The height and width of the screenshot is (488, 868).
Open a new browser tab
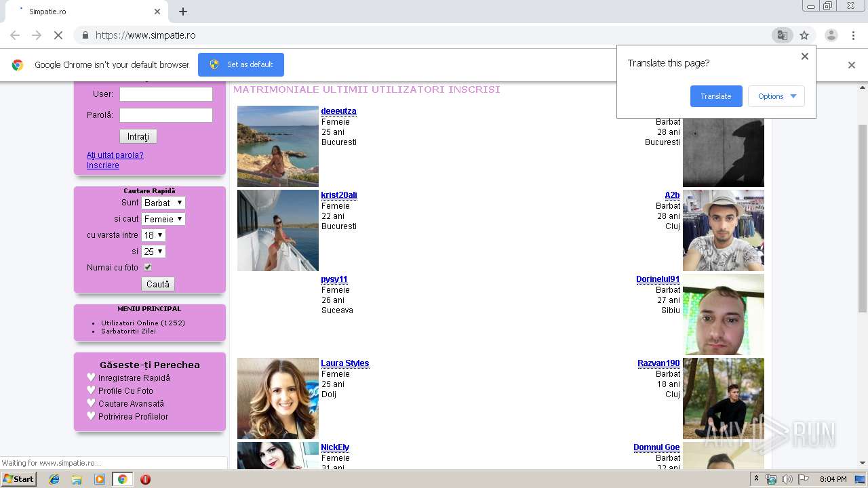tap(183, 12)
